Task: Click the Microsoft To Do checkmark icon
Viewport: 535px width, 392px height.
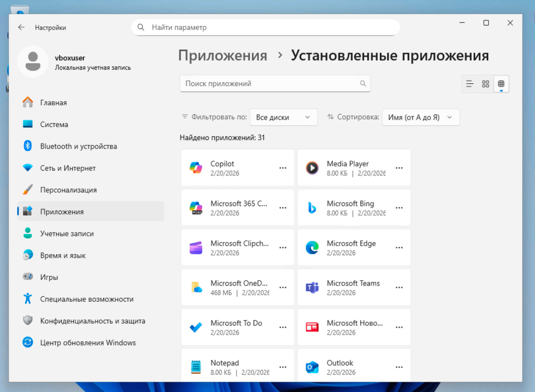Action: 196,327
